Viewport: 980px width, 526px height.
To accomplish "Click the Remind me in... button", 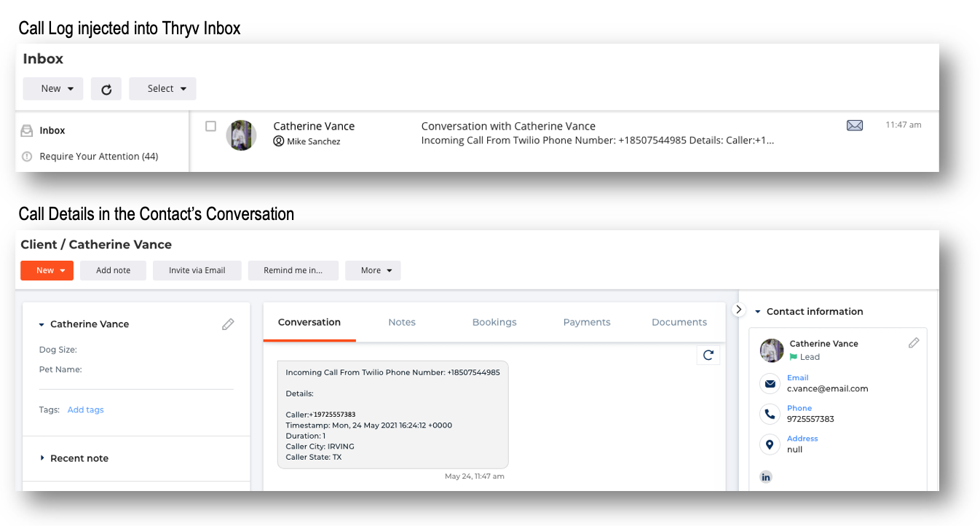I will pyautogui.click(x=292, y=270).
